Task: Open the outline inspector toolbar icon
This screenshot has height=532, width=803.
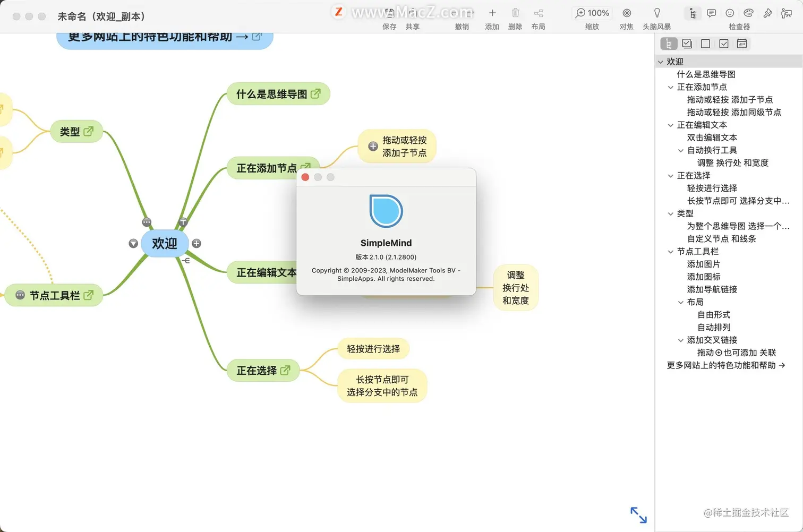Action: [x=693, y=13]
